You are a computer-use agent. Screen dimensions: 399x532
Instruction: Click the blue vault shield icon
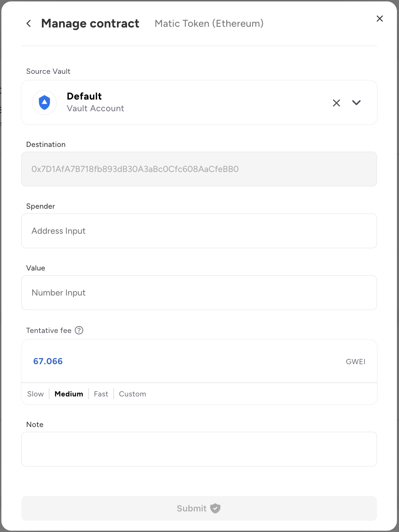tap(44, 103)
